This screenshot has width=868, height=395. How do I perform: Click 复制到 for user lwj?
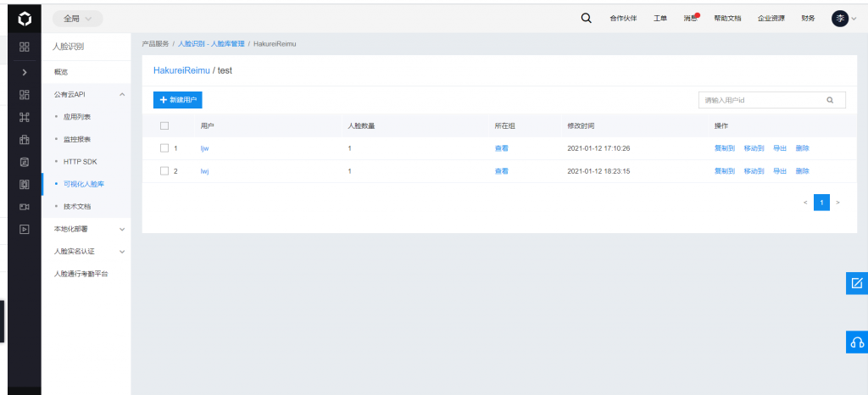(x=725, y=171)
